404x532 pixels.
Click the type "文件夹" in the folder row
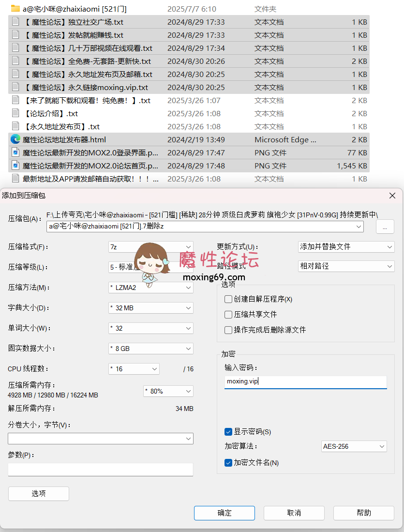tap(265, 9)
